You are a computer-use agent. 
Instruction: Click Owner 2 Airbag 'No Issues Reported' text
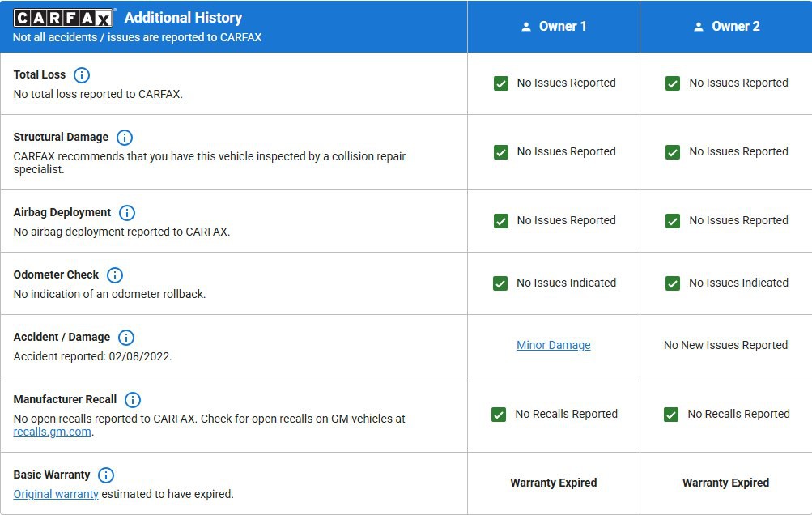click(x=739, y=221)
